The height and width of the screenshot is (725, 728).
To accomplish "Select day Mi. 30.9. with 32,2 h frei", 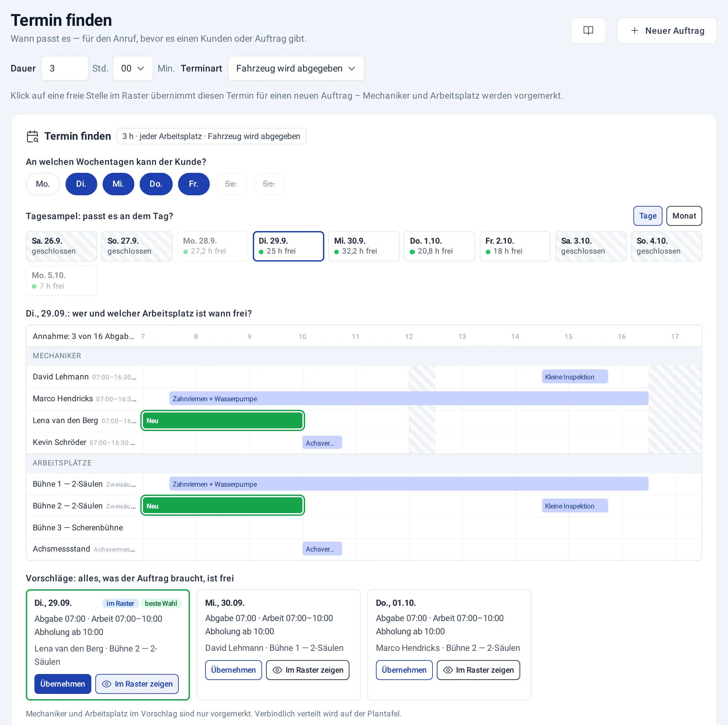I will pos(364,246).
